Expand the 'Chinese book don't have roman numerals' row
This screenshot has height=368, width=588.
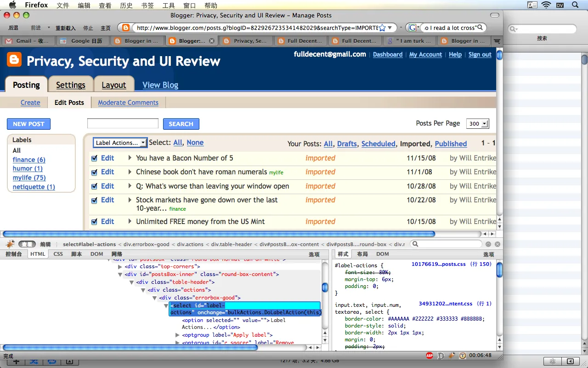pos(130,172)
